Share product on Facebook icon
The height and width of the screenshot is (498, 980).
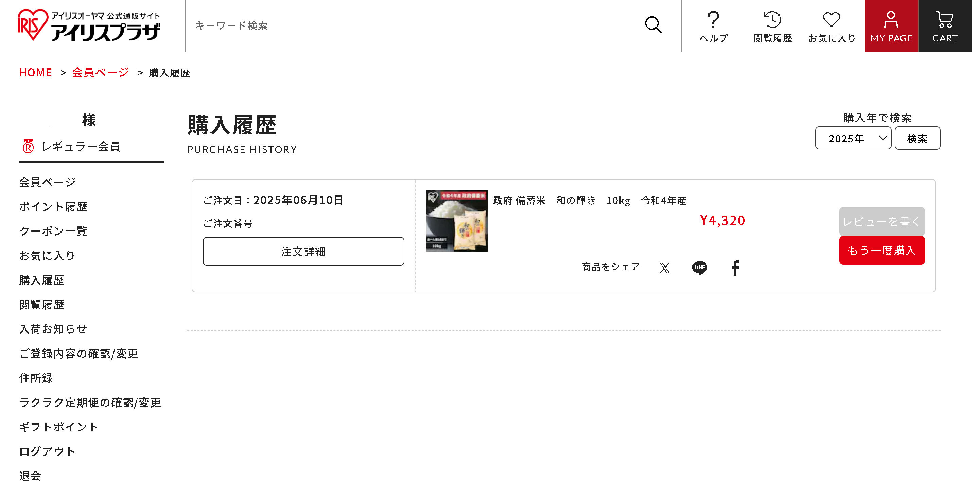pos(735,268)
